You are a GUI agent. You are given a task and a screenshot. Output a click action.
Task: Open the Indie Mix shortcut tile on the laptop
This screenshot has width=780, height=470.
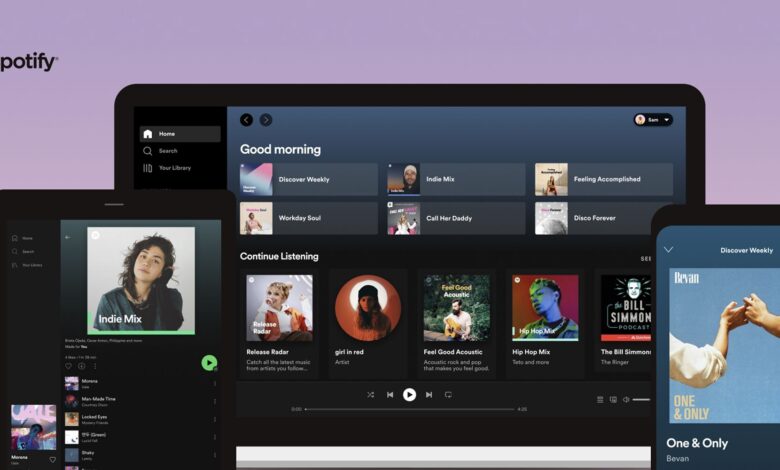point(456,179)
